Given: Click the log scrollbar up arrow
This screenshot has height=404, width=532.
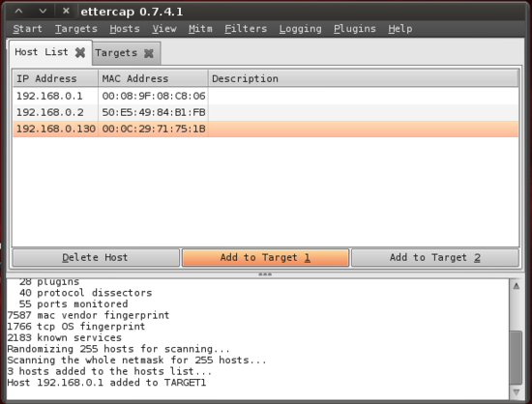Looking at the screenshot, I should 517,286.
